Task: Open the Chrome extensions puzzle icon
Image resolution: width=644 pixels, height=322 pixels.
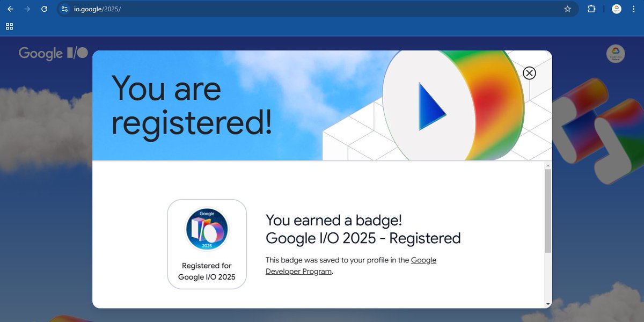Action: tap(592, 9)
